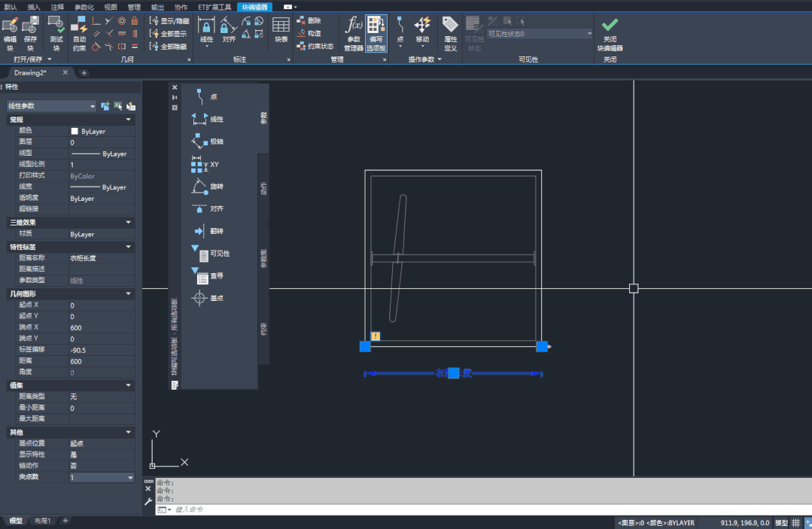
Task: Switch to the 参数化 ribbon tab
Action: 83,6
